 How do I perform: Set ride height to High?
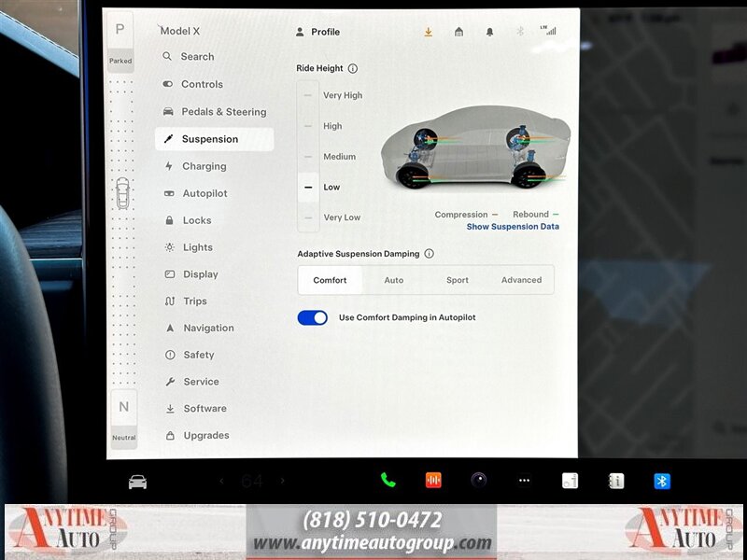pos(322,126)
